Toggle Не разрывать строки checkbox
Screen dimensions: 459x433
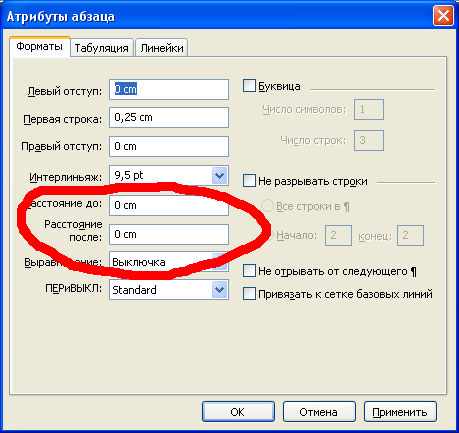(249, 181)
